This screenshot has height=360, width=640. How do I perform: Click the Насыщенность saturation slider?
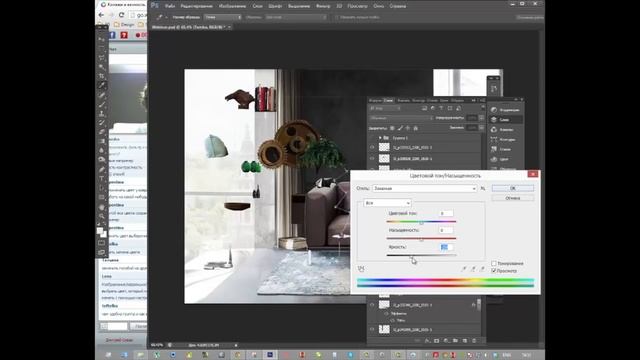(x=421, y=238)
